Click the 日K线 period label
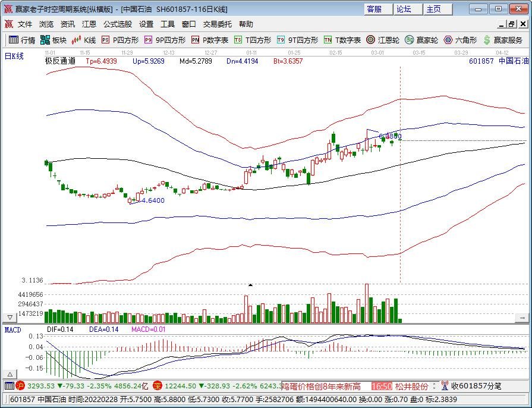 tap(14, 57)
